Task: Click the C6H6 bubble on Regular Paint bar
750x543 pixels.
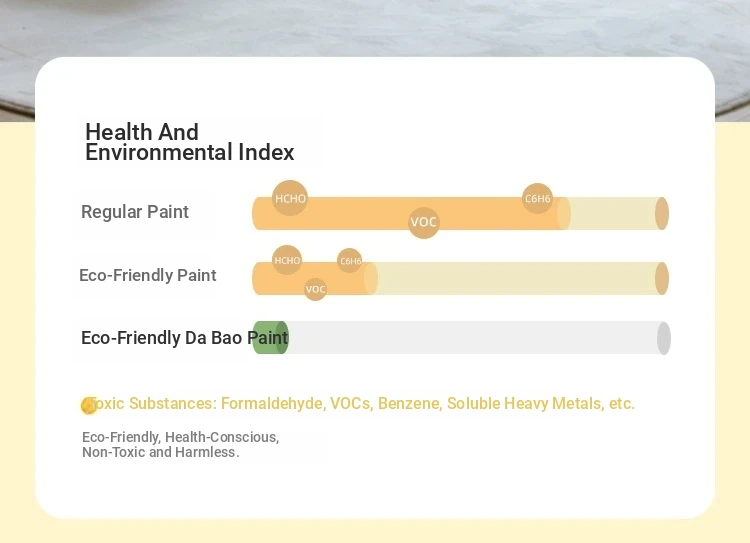Action: click(537, 198)
